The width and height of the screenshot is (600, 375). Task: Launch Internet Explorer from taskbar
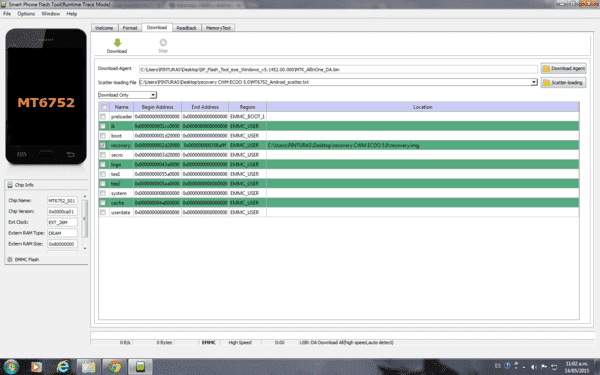pos(62,367)
